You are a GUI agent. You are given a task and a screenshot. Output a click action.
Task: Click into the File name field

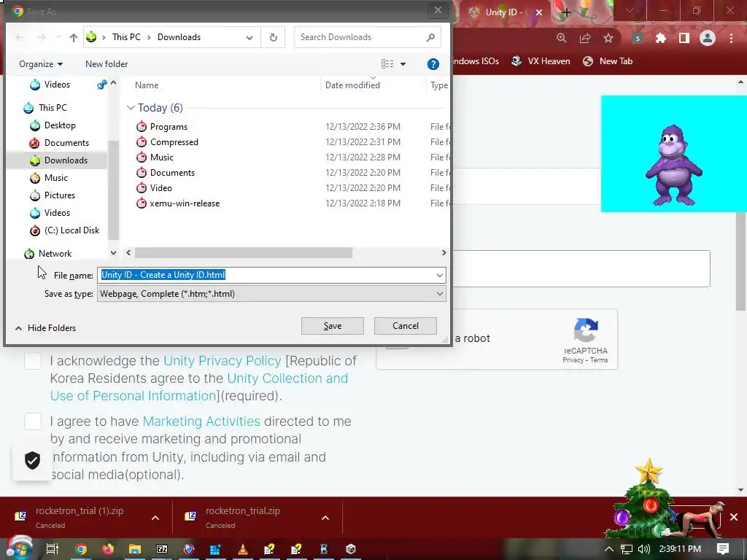tap(271, 275)
